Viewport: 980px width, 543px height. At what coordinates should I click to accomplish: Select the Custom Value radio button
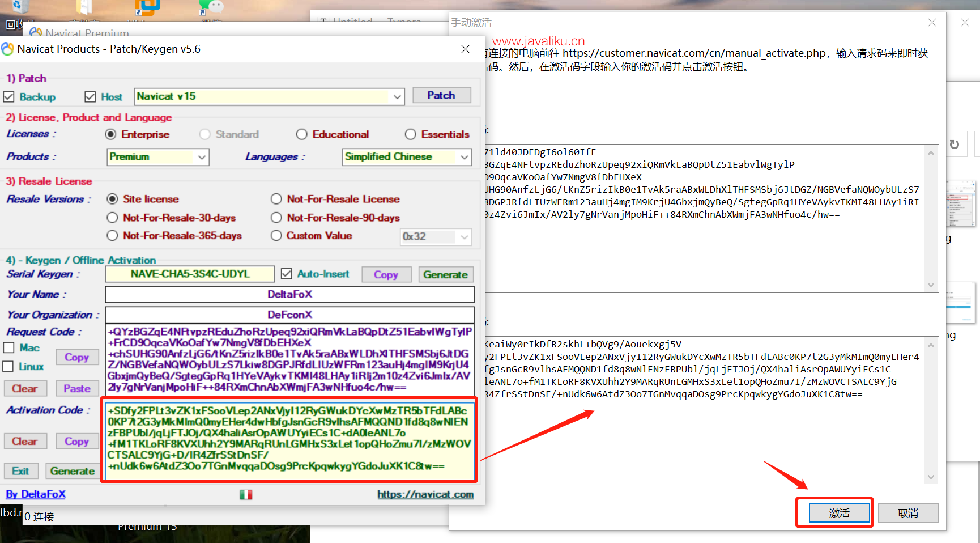pyautogui.click(x=276, y=235)
